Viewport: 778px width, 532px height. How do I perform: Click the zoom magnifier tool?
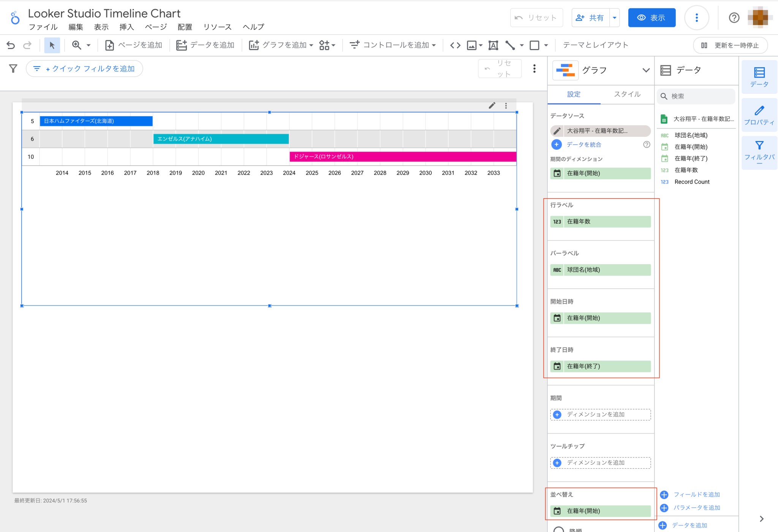pyautogui.click(x=77, y=45)
